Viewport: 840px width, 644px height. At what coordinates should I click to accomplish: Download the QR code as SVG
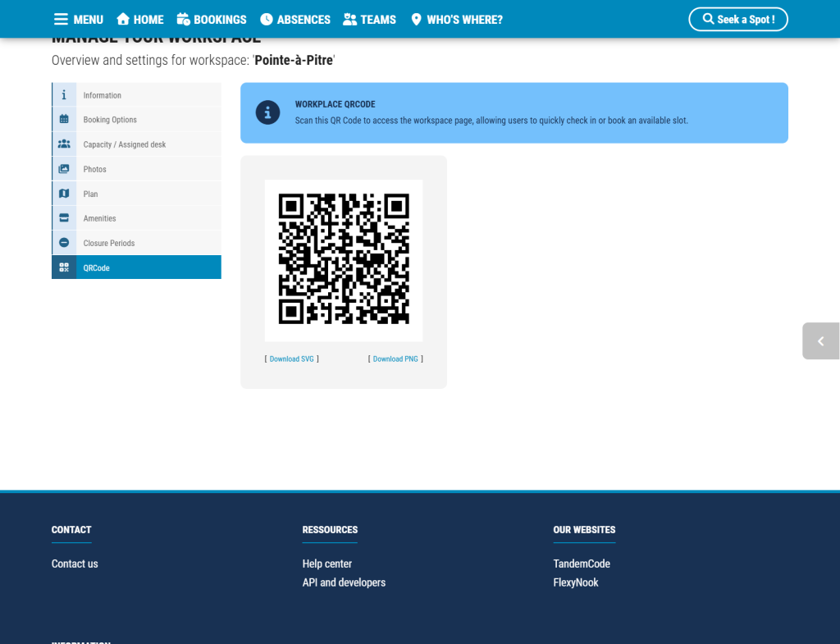point(291,359)
